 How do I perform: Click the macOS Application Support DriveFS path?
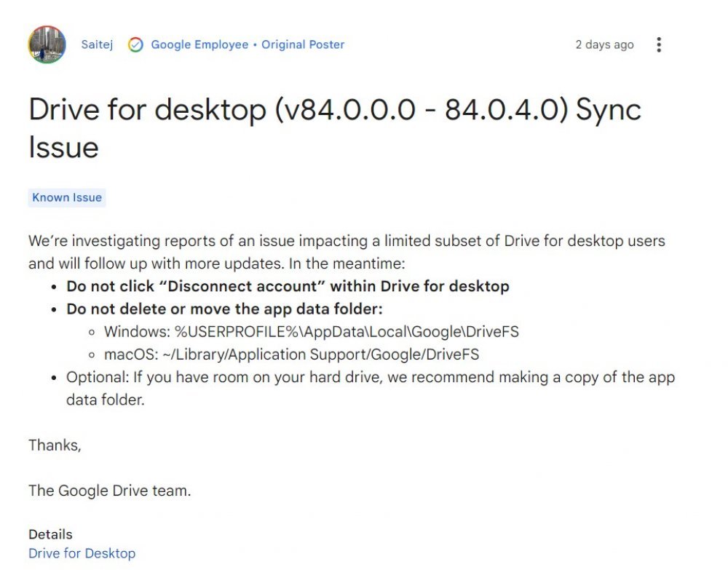291,355
